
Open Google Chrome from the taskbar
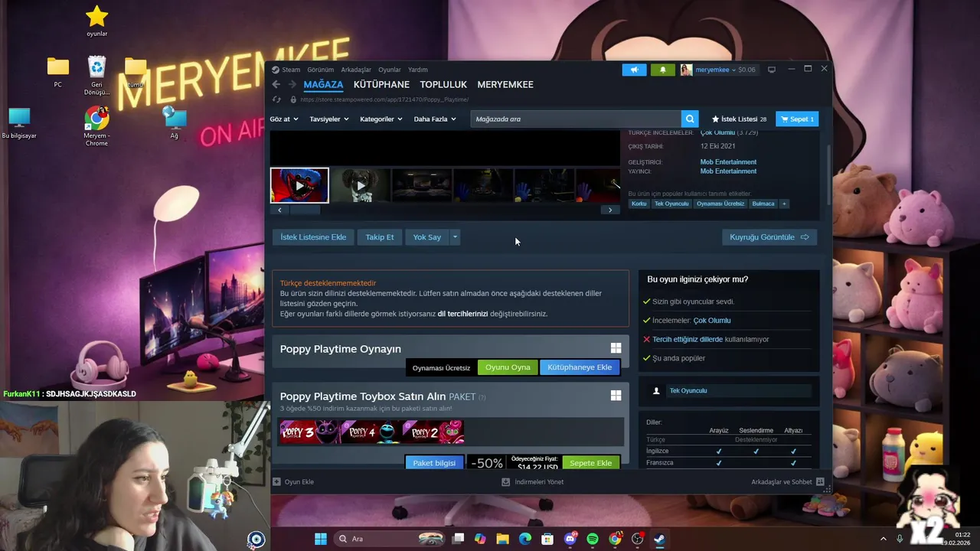pos(615,539)
